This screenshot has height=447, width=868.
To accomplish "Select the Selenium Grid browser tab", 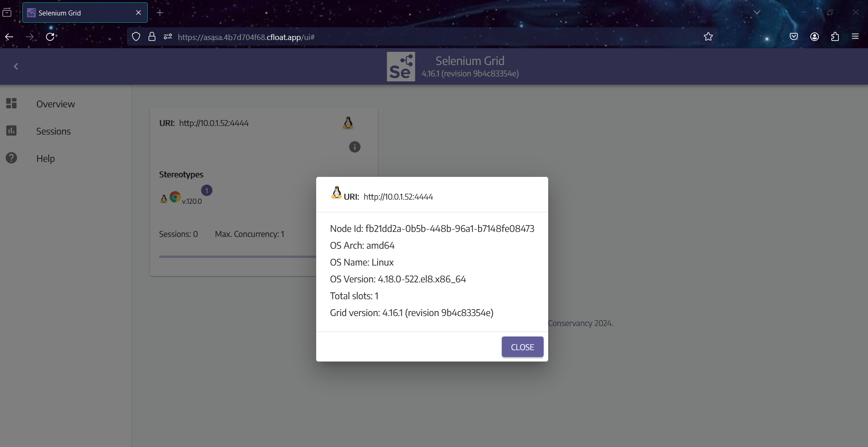I will (x=85, y=13).
